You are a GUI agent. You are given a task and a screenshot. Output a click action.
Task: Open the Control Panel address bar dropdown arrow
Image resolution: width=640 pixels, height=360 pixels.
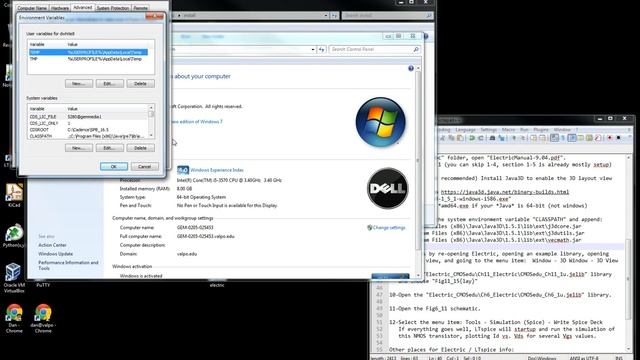(313, 49)
